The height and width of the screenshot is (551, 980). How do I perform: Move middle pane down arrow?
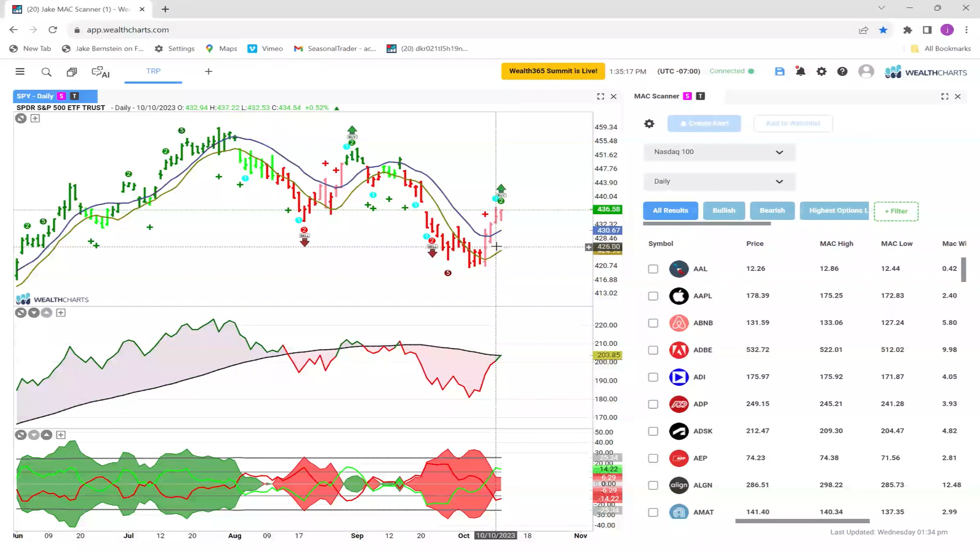coord(34,313)
